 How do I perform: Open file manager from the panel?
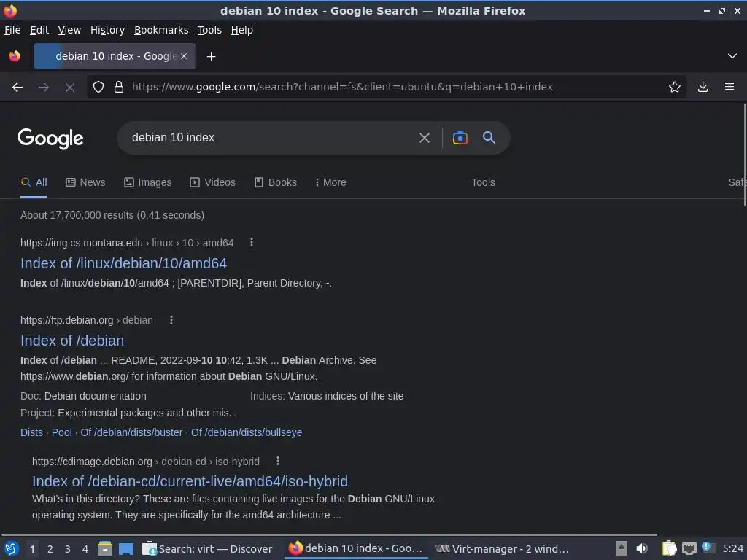point(105,548)
